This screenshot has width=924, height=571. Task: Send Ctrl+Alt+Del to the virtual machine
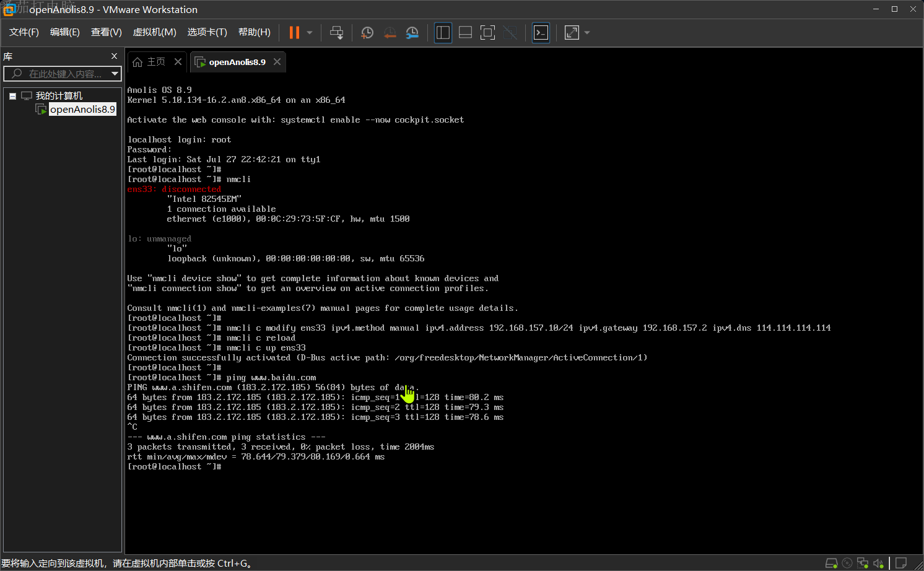click(x=336, y=33)
